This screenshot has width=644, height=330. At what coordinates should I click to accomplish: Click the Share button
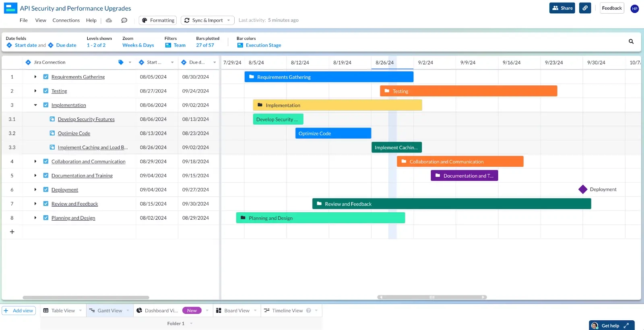(562, 8)
